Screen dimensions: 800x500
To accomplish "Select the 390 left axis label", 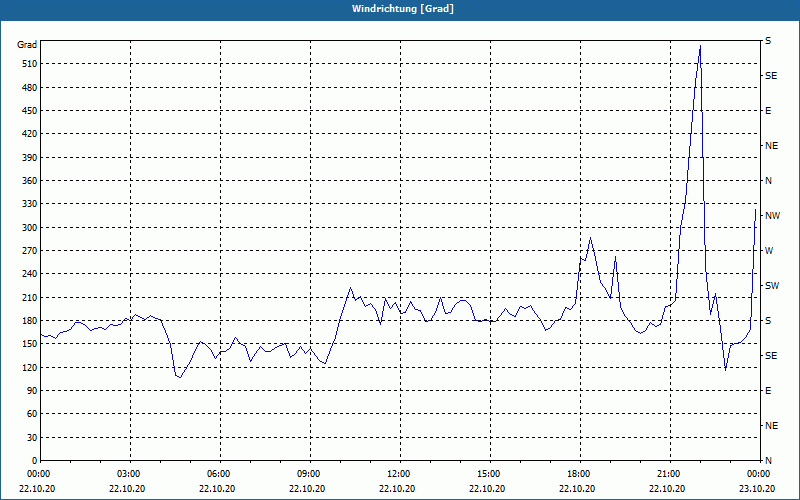I will (x=30, y=158).
